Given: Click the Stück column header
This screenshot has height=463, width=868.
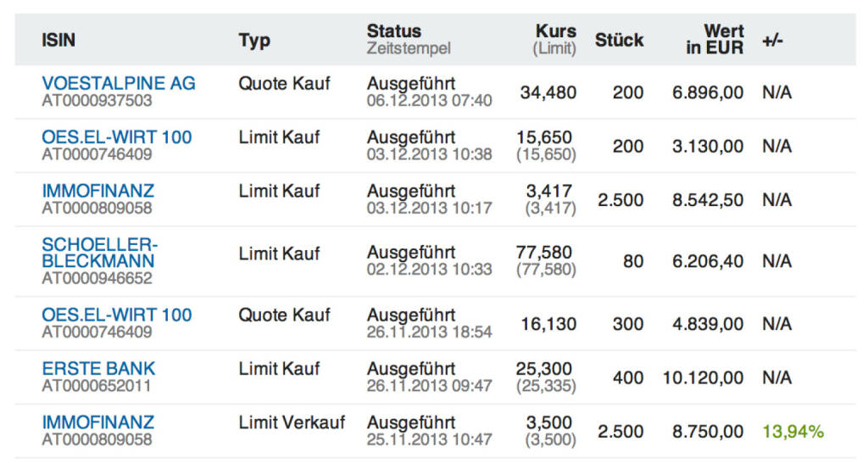Looking at the screenshot, I should 619,40.
